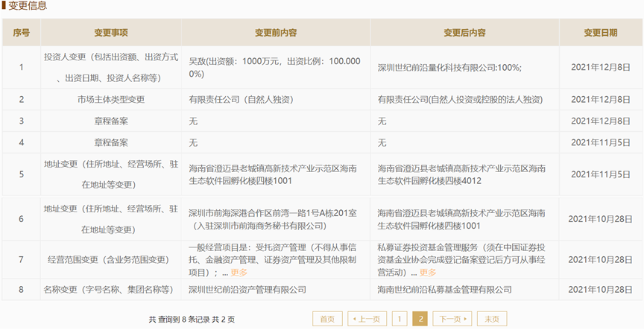The image size is (644, 330).
Task: Select 投资人变更 item in row 1
Action: click(111, 67)
